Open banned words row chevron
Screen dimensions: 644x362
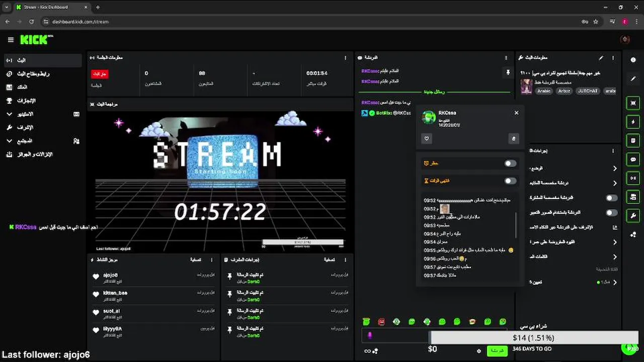pyautogui.click(x=615, y=257)
